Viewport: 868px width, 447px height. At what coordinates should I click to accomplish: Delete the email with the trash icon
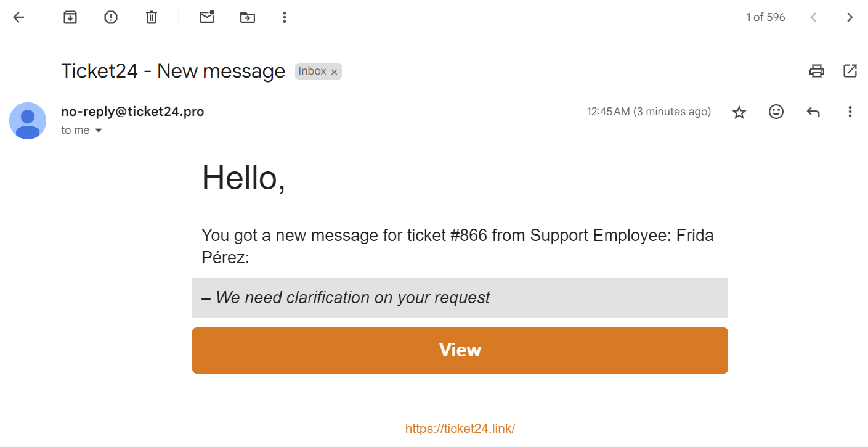[152, 17]
